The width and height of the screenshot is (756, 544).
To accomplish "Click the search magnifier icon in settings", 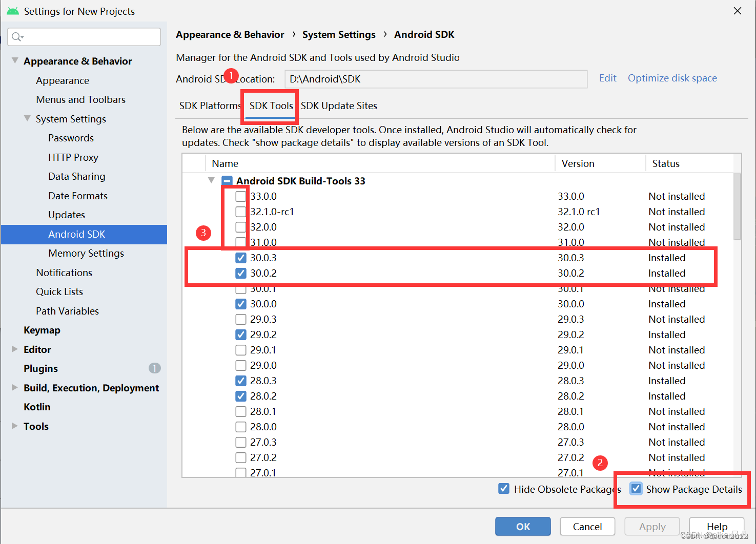I will (17, 37).
